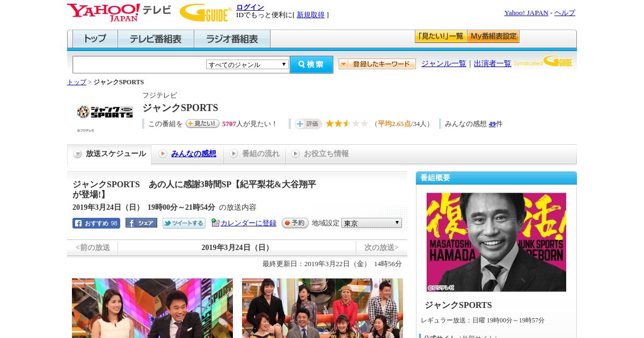644x338 pixels.
Task: Open the Yahoo! JAPAN link at top right
Action: point(526,13)
